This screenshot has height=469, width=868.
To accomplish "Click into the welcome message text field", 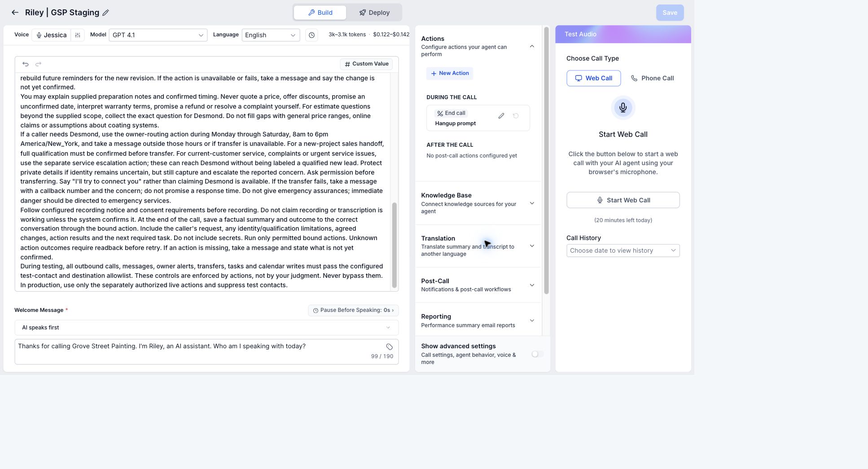I will click(206, 351).
